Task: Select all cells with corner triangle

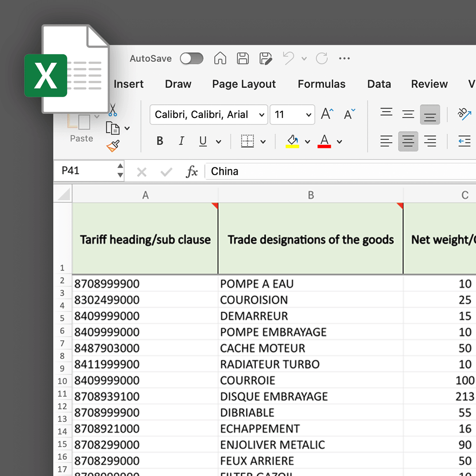Action: coord(63,193)
